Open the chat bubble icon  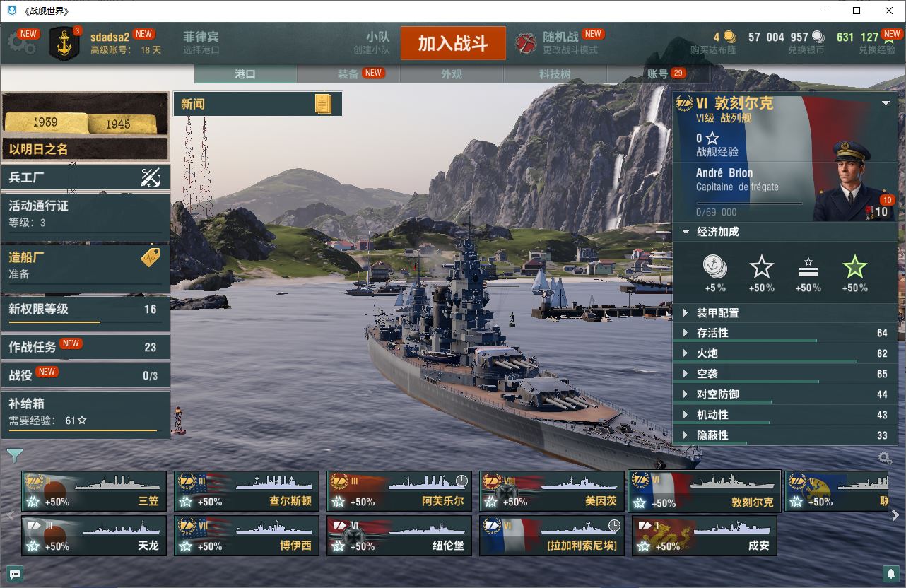[13, 573]
